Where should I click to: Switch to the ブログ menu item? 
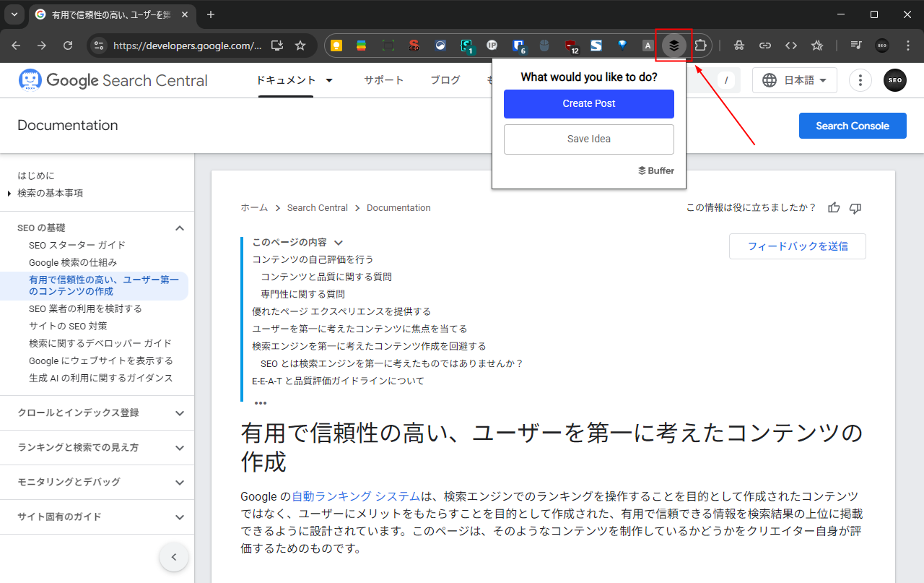tap(445, 80)
